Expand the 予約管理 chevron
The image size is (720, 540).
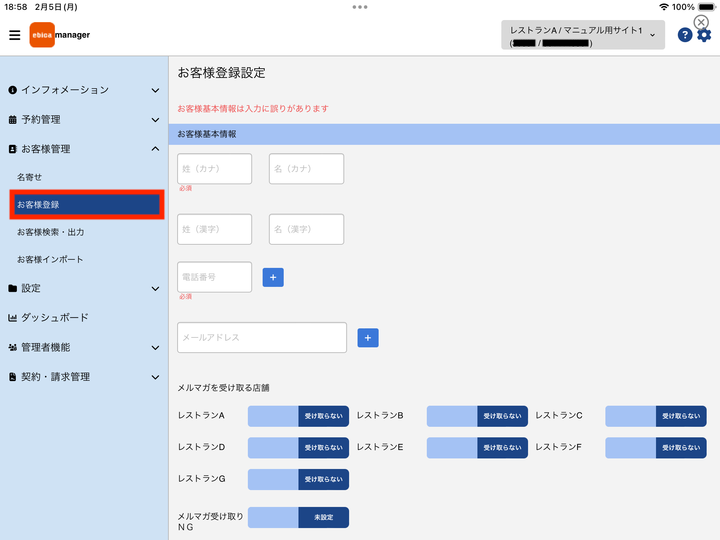tap(155, 120)
